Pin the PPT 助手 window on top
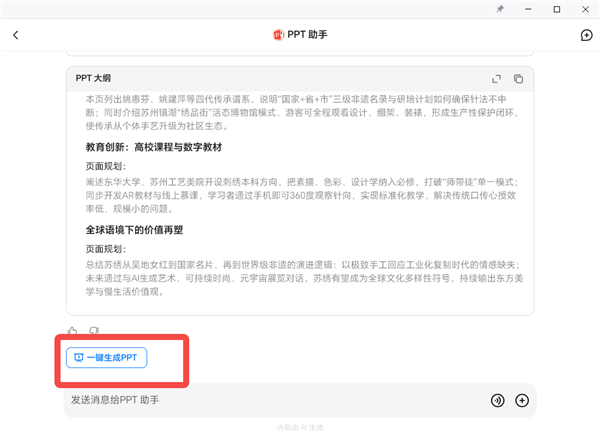Screen dimensions: 600x433 click(500, 8)
